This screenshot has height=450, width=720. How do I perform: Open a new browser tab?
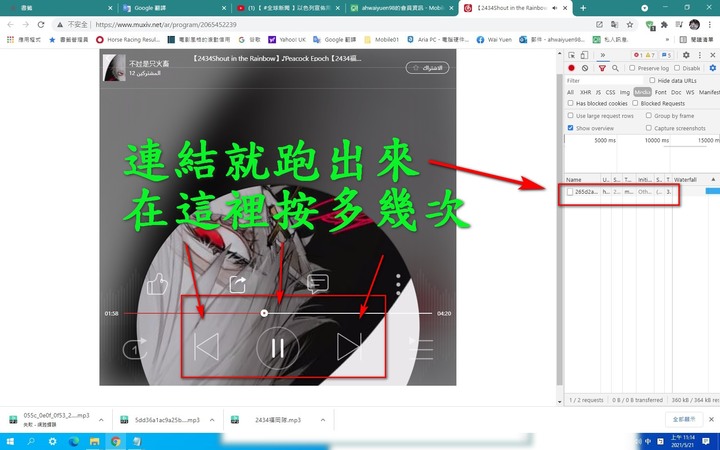point(583,8)
